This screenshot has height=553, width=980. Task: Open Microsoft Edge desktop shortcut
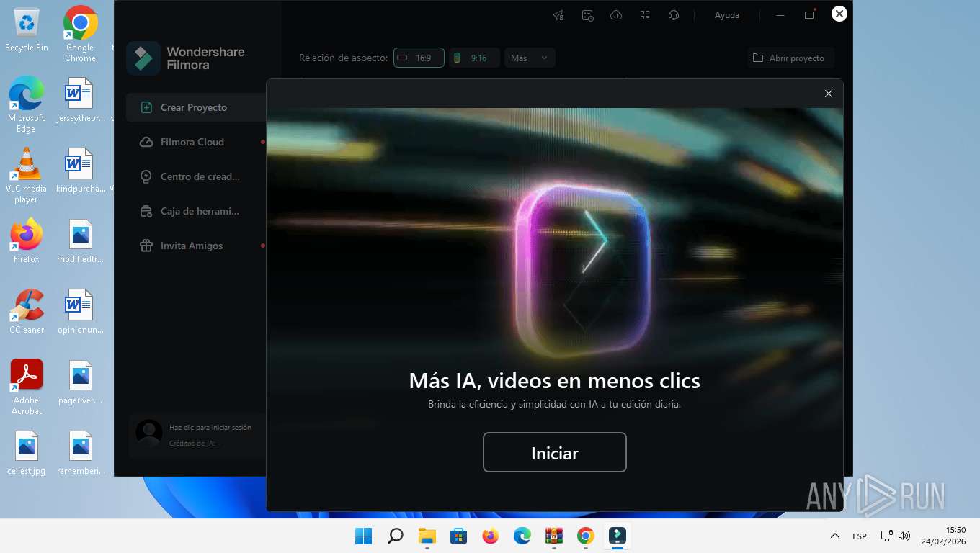tap(27, 104)
